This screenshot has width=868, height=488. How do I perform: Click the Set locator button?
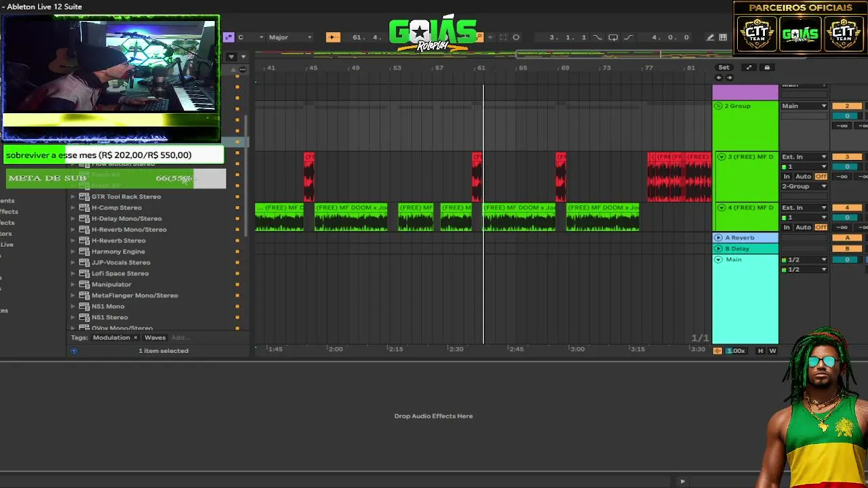(724, 67)
